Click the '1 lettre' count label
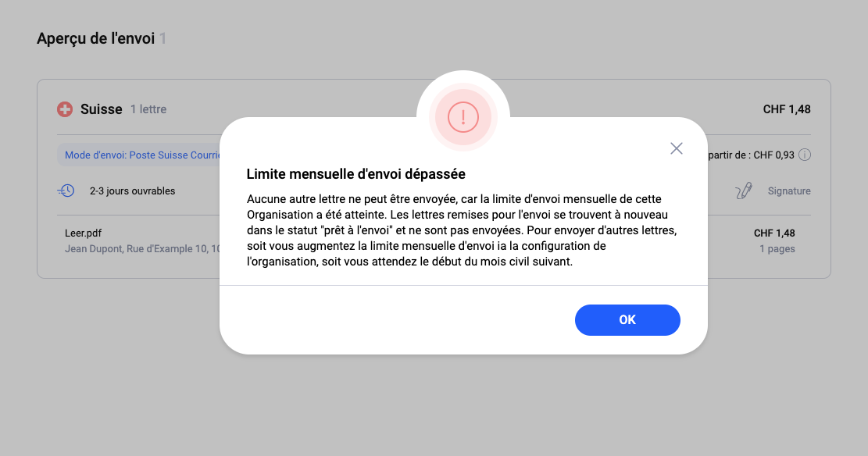Viewport: 868px width, 456px height. pos(148,109)
